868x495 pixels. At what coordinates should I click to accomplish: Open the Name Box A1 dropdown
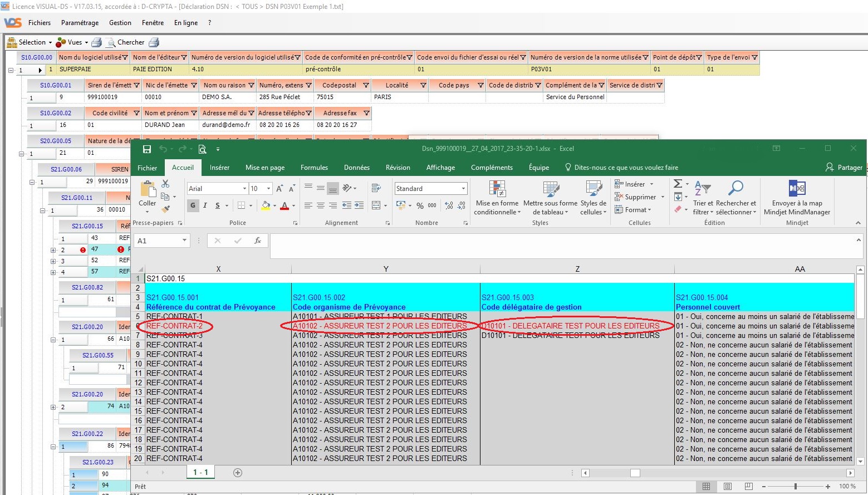pyautogui.click(x=184, y=241)
